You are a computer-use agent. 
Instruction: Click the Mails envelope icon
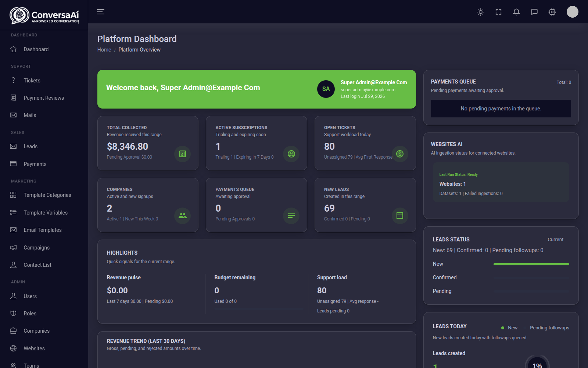(13, 115)
